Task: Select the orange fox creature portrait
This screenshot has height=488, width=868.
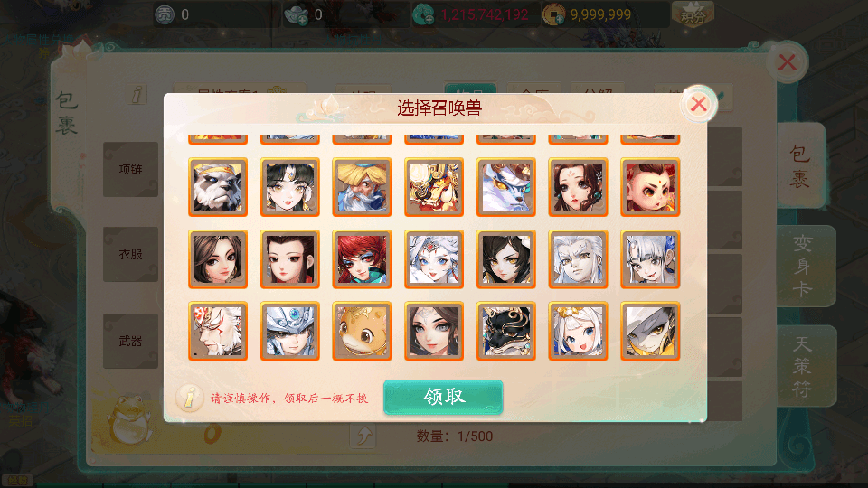Action: (362, 331)
